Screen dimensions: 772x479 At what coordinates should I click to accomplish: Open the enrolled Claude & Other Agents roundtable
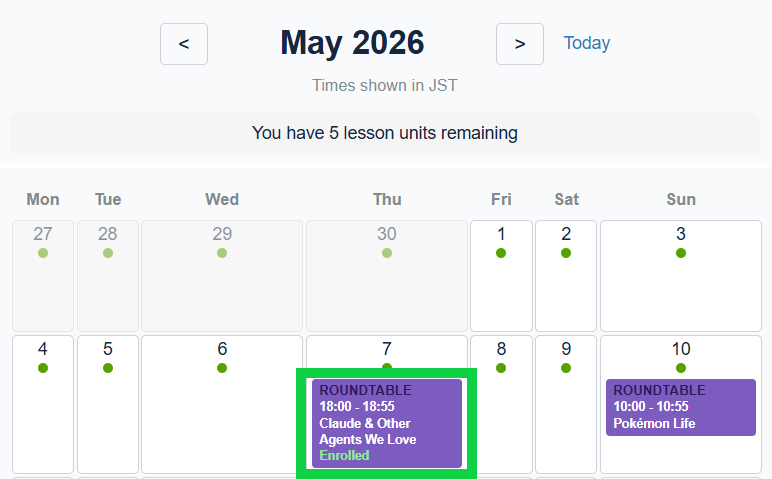tap(387, 422)
